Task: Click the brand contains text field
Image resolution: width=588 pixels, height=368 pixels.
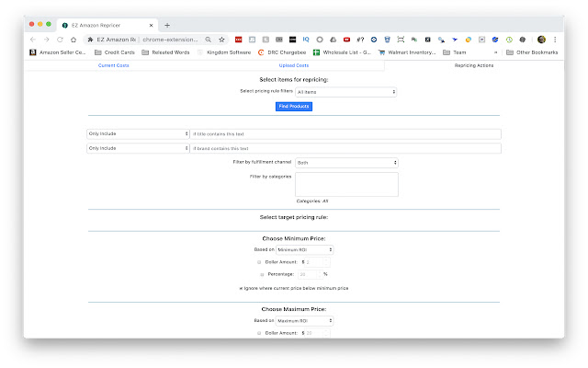Action: 345,148
